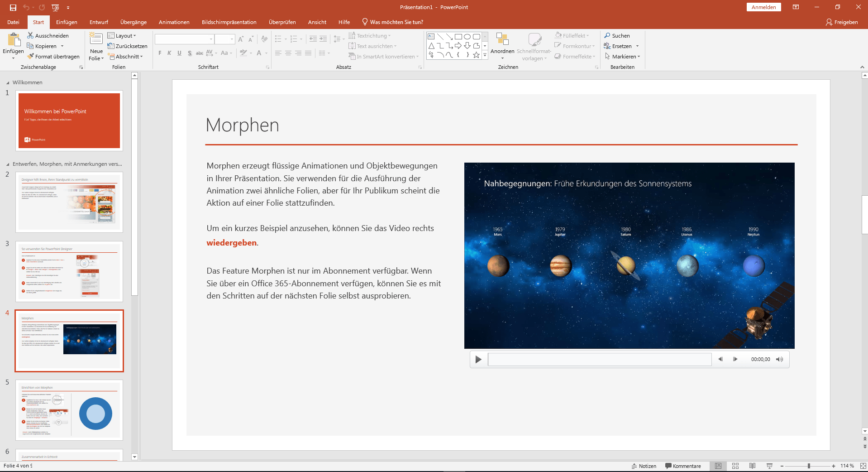Click the Format übertragen paintbrush

click(31, 57)
